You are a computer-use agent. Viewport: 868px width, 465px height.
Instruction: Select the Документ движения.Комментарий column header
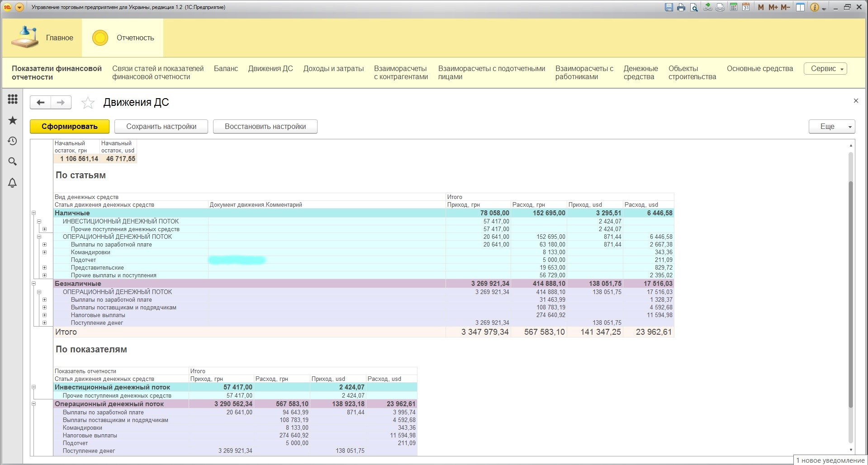327,205
